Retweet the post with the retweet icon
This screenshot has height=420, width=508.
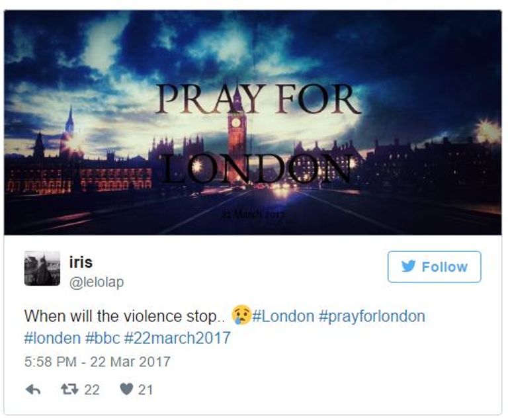pyautogui.click(x=69, y=389)
